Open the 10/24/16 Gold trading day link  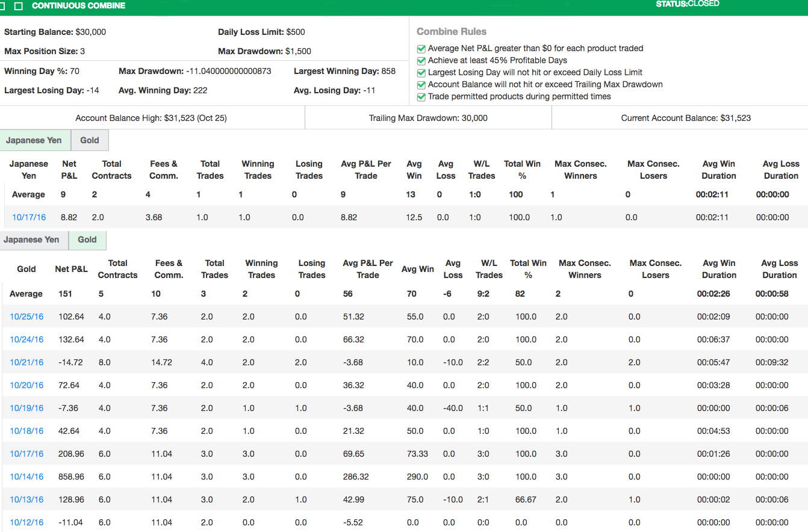pyautogui.click(x=26, y=339)
